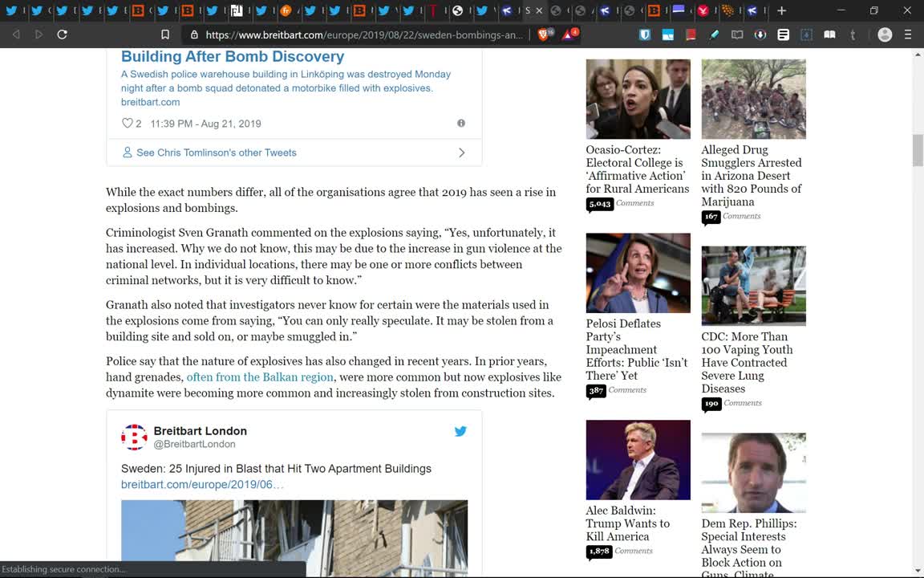
Task: Switch to the red T icon tab
Action: [x=433, y=10]
